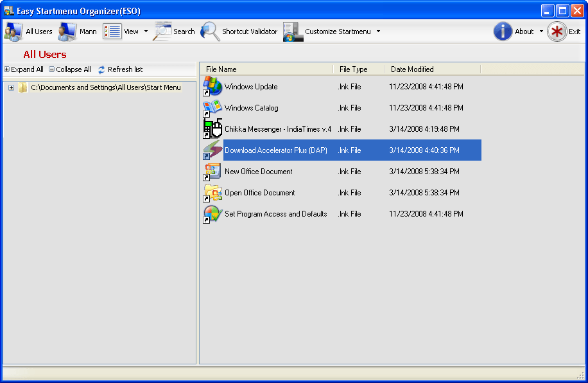Click Collapse All text

73,69
